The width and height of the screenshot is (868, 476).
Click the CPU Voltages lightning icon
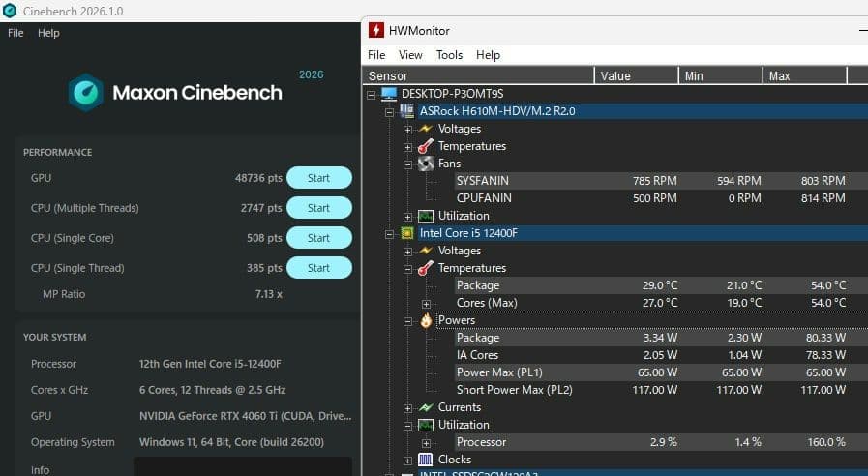click(x=425, y=251)
